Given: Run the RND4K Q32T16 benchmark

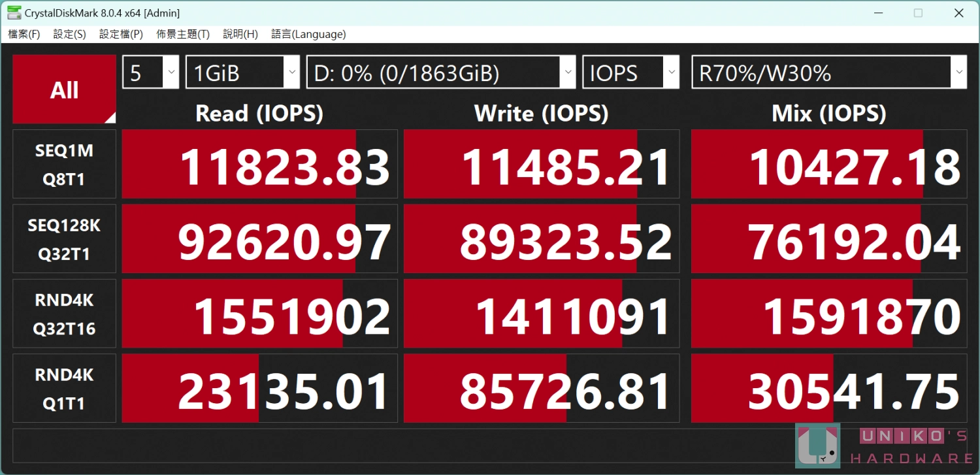Looking at the screenshot, I should (x=64, y=314).
